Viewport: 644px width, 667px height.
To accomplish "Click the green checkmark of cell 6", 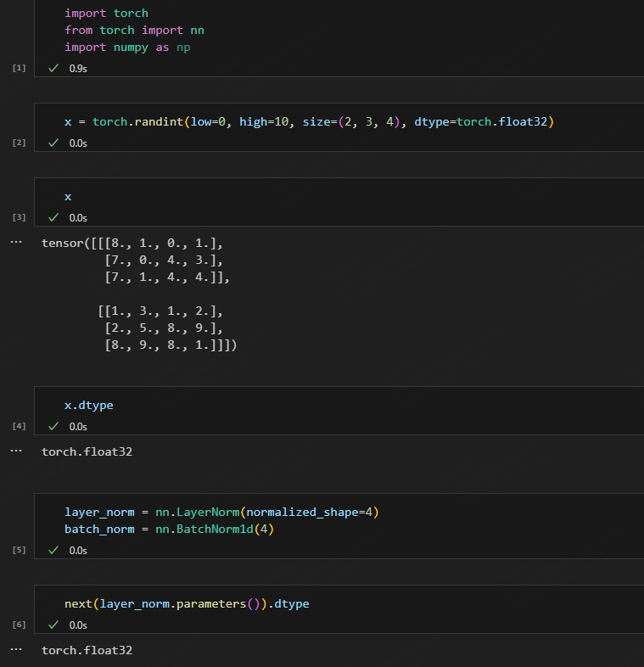I will tap(53, 625).
